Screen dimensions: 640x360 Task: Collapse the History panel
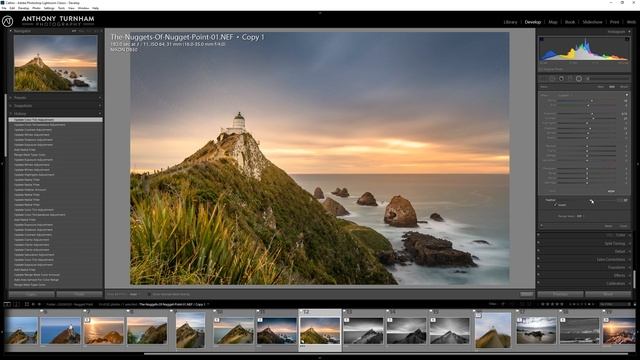(11, 114)
